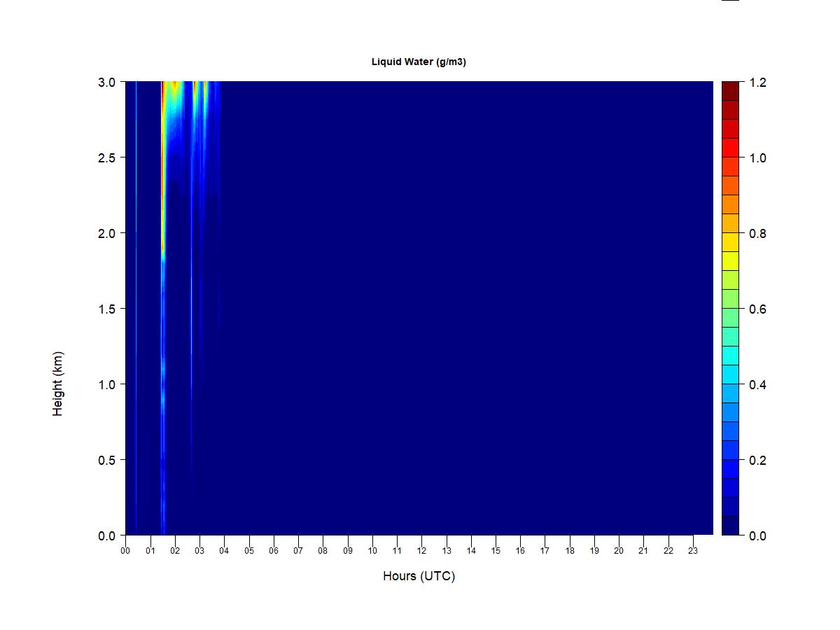Click the colorbar label '1.2'
Screen dimensions: 840x630
(757, 83)
